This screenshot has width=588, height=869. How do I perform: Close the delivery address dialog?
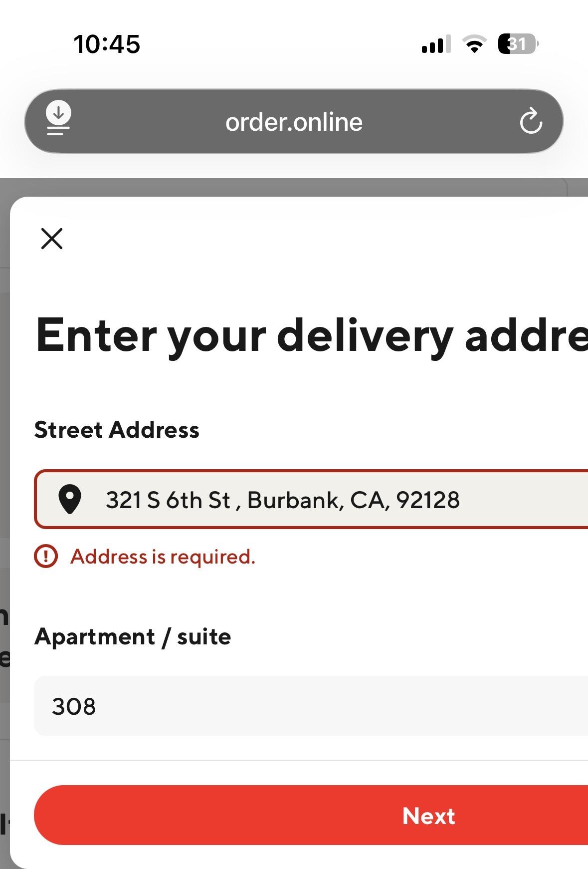pyautogui.click(x=52, y=239)
